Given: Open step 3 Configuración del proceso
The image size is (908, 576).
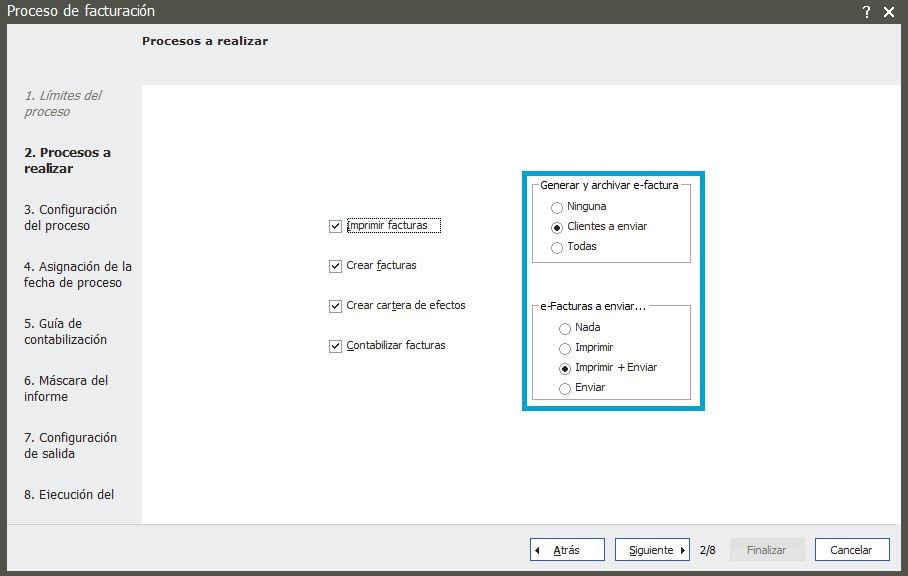Looking at the screenshot, I should tap(70, 217).
